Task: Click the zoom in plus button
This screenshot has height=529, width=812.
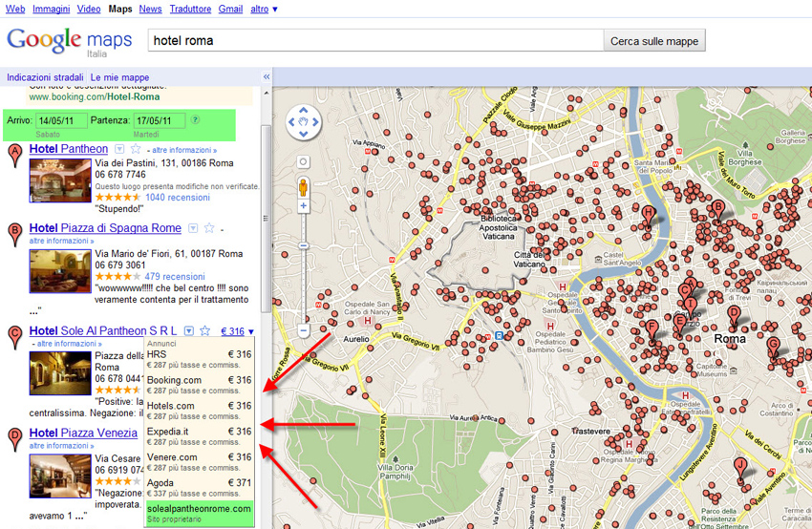Action: click(304, 206)
